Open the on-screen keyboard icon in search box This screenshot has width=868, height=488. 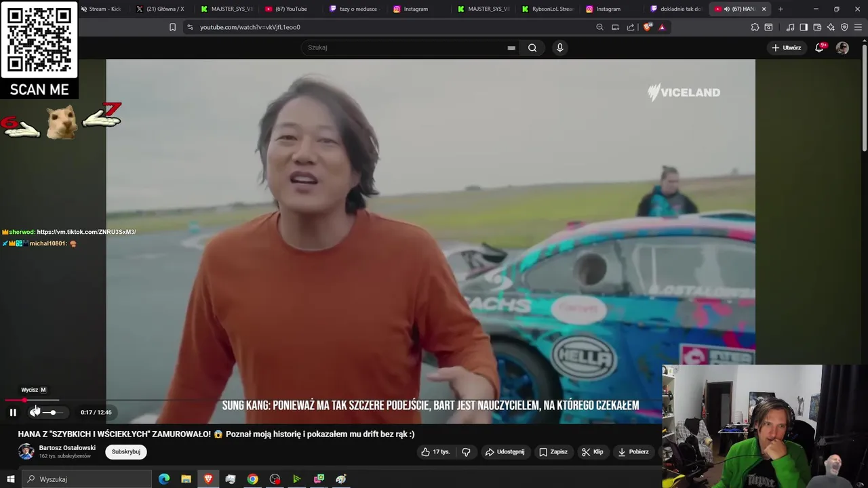point(511,47)
